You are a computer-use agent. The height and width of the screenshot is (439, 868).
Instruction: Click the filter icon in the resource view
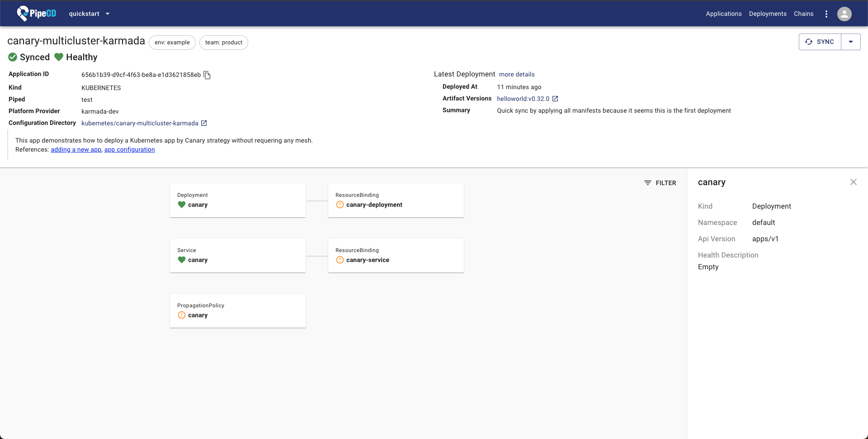click(648, 183)
